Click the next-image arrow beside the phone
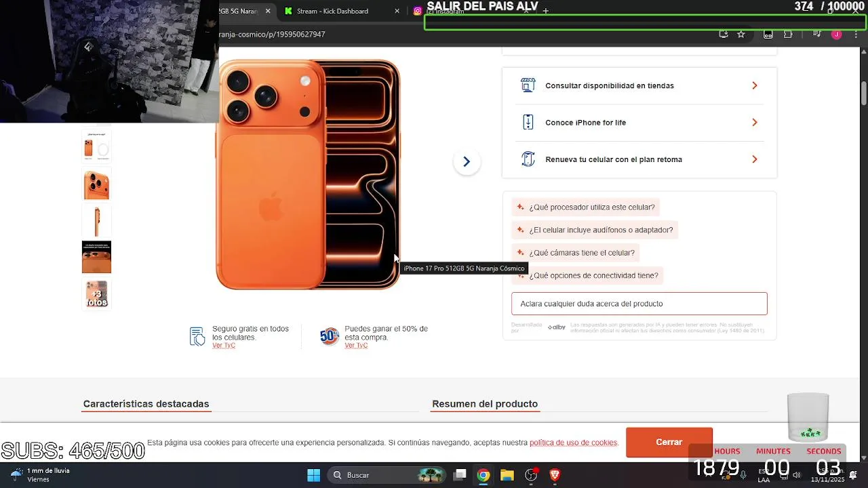Image resolution: width=868 pixels, height=488 pixels. pyautogui.click(x=467, y=161)
